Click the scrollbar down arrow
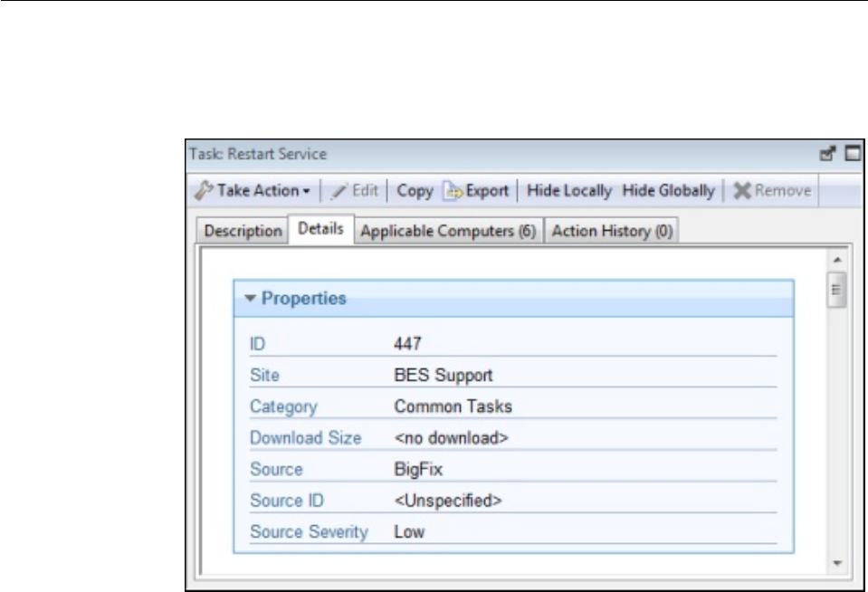 click(x=837, y=564)
